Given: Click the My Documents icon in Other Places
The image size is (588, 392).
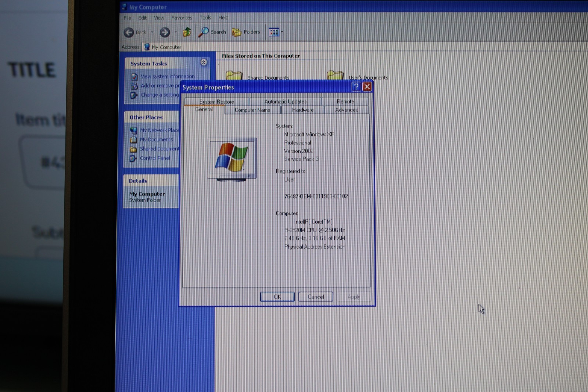Looking at the screenshot, I should (x=133, y=140).
